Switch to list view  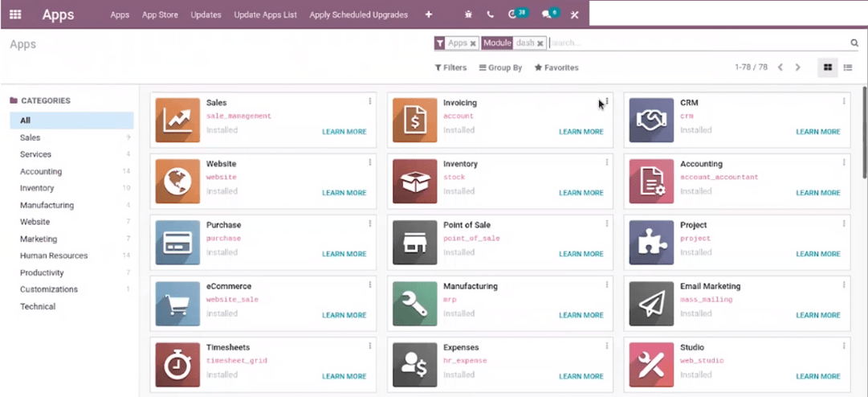[847, 68]
